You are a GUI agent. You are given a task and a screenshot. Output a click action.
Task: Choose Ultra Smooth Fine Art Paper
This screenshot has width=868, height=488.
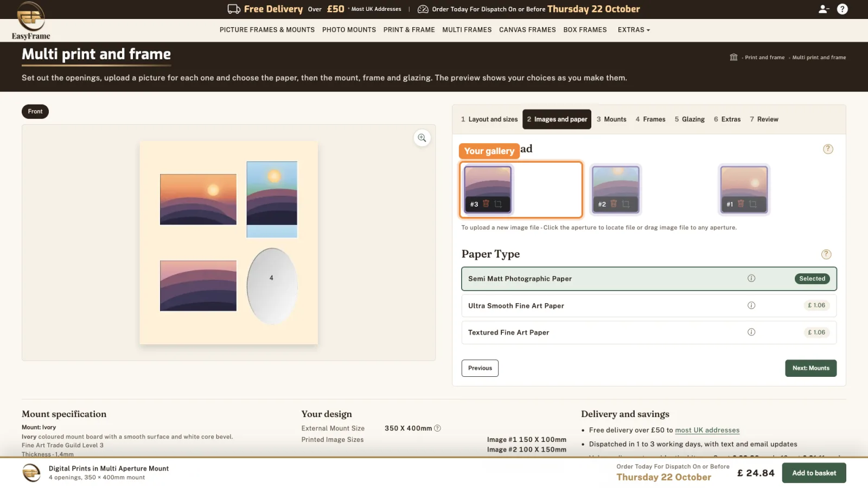649,306
